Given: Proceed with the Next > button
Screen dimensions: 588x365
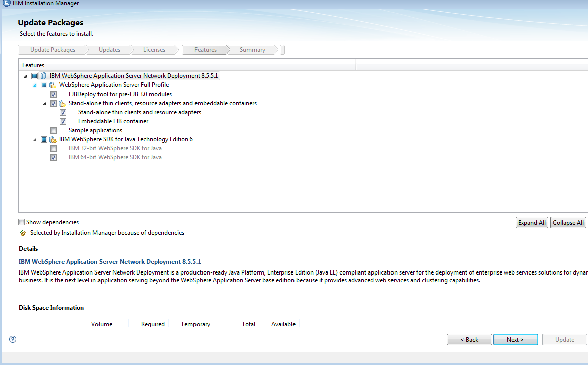Looking at the screenshot, I should click(x=515, y=339).
